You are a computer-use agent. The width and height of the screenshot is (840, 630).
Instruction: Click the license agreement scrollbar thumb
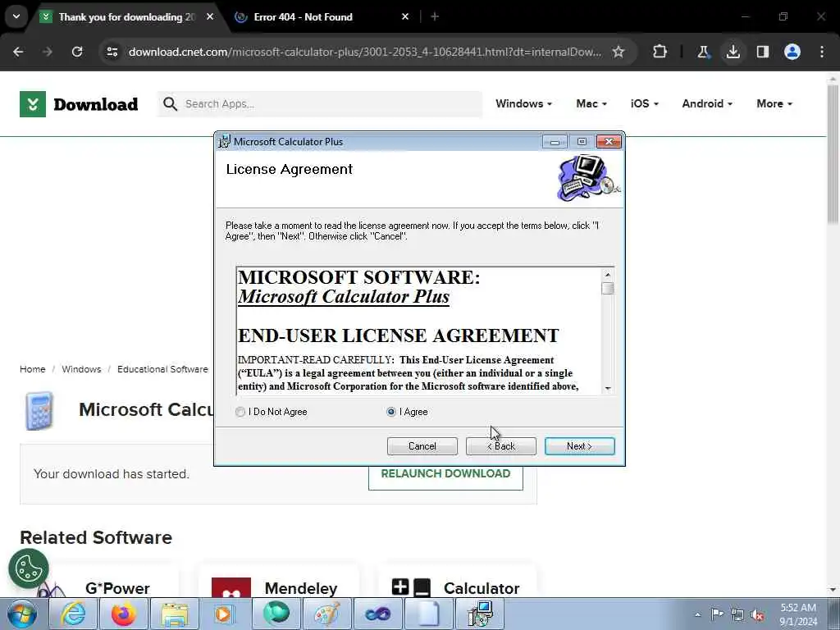click(x=608, y=288)
